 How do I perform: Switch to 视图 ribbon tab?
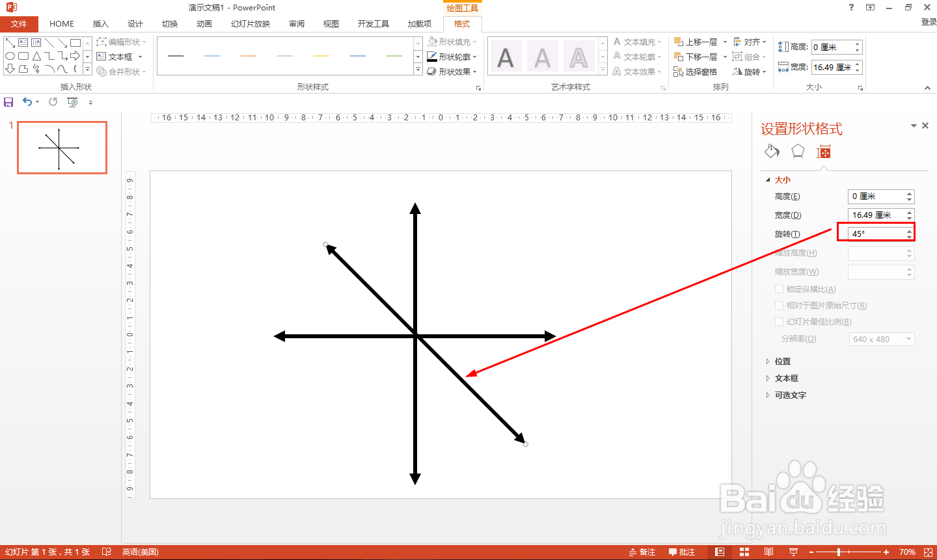click(x=331, y=24)
